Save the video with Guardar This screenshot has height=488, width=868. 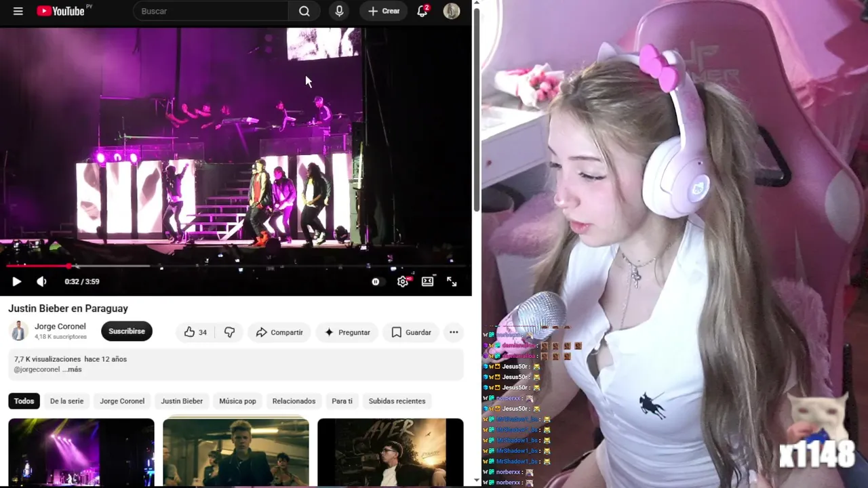[x=411, y=332]
